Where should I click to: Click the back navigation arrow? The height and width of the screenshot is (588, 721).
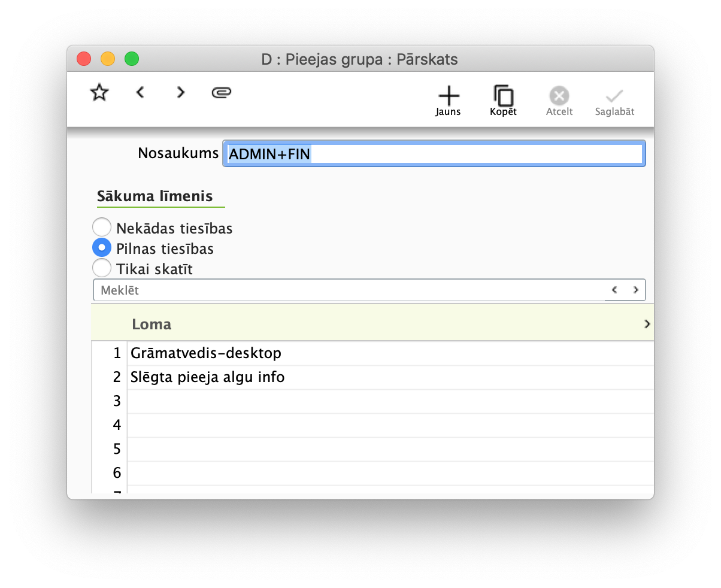[140, 92]
